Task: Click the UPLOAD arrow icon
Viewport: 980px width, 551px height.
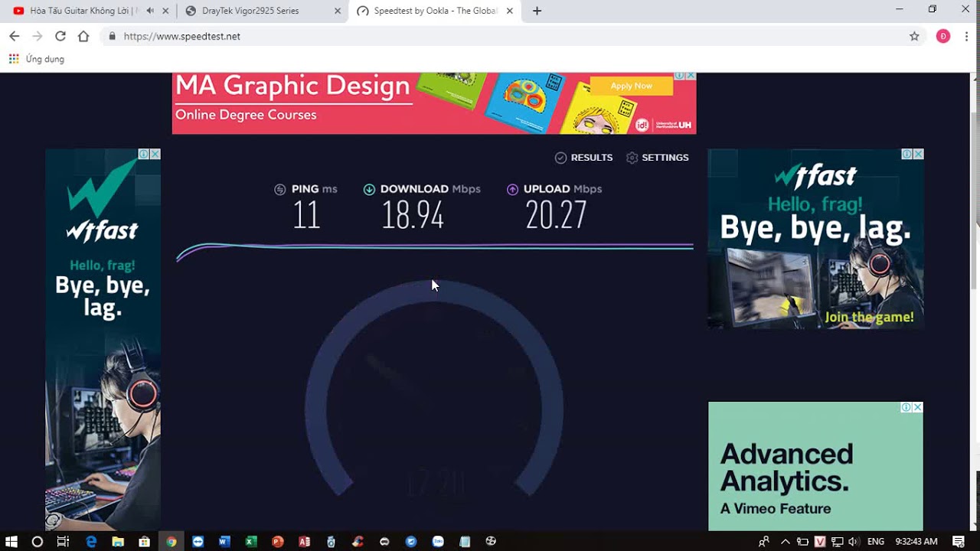Action: pos(512,189)
